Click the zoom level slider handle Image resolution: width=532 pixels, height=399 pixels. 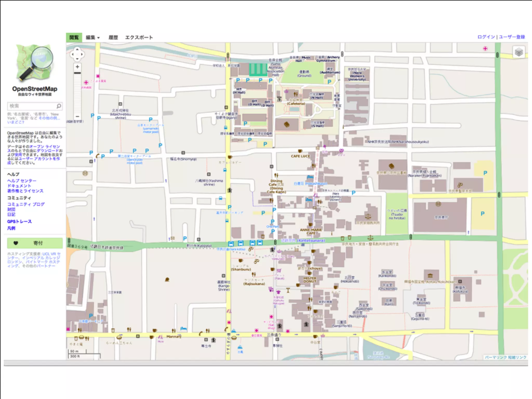(x=77, y=73)
